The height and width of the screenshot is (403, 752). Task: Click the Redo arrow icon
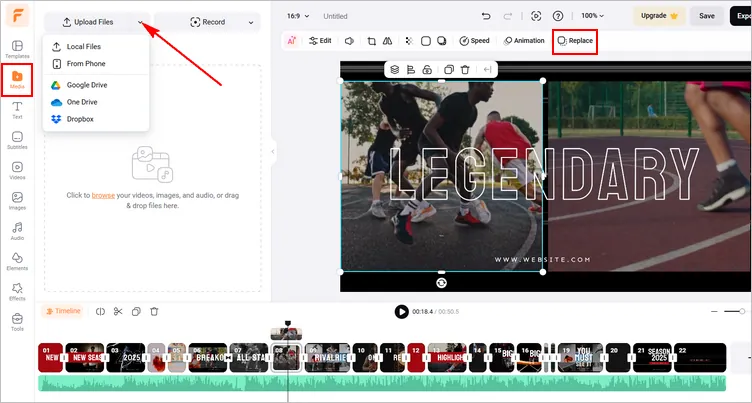pyautogui.click(x=508, y=16)
